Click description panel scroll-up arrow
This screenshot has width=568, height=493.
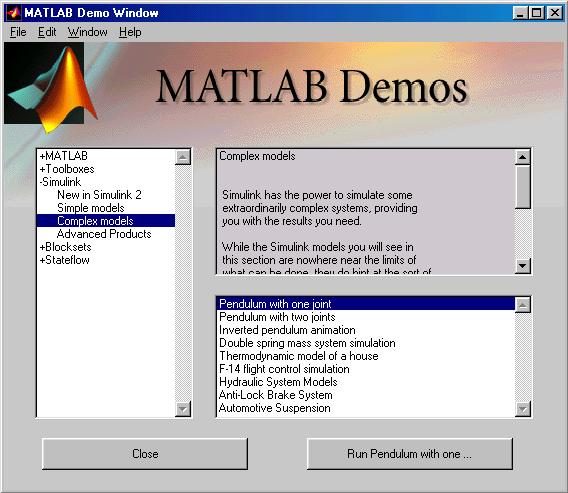tap(522, 157)
